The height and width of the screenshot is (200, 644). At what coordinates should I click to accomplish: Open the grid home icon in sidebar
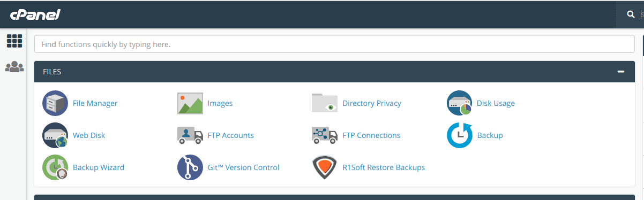pyautogui.click(x=14, y=41)
